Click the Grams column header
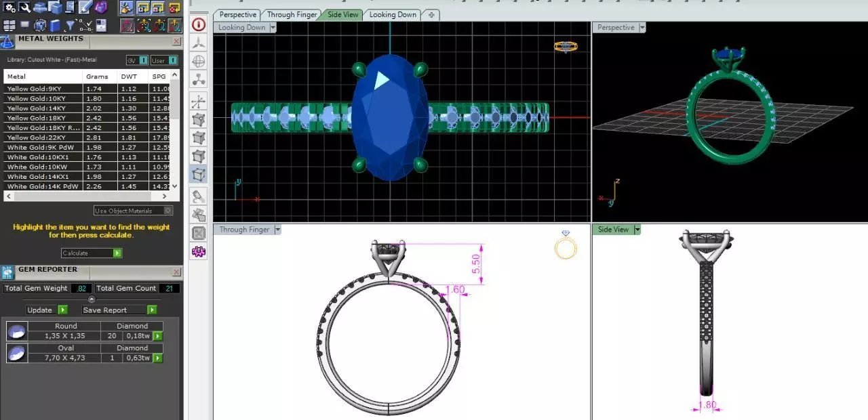Screen dimensions: 868x420 click(x=100, y=77)
